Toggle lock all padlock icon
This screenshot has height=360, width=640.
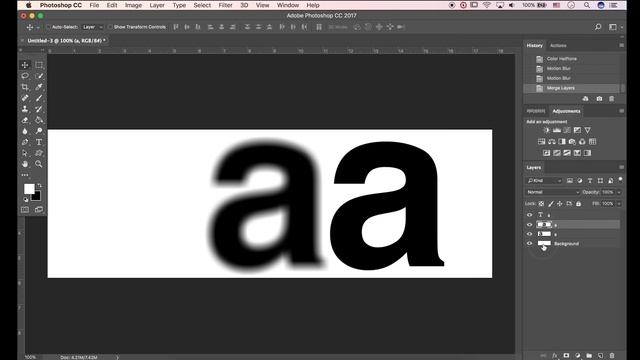578,203
